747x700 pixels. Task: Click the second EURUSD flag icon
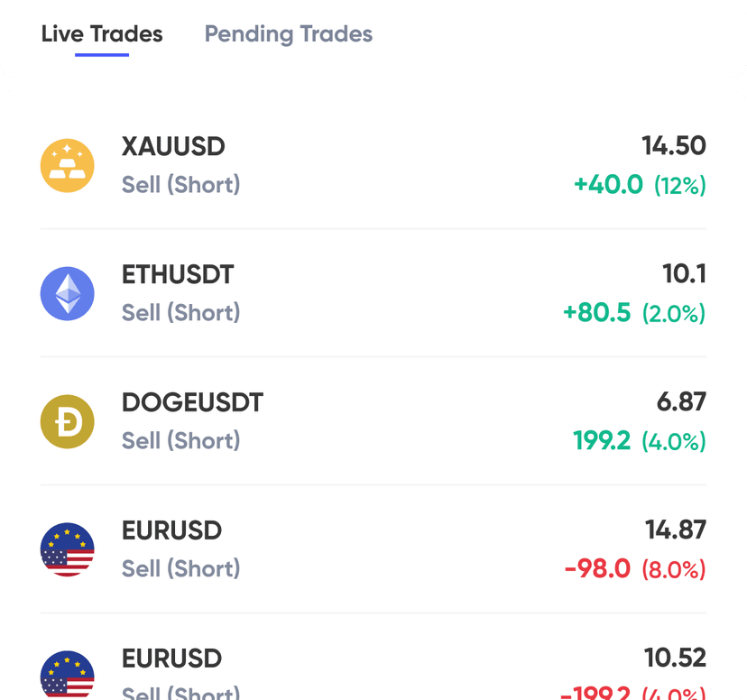(67, 672)
